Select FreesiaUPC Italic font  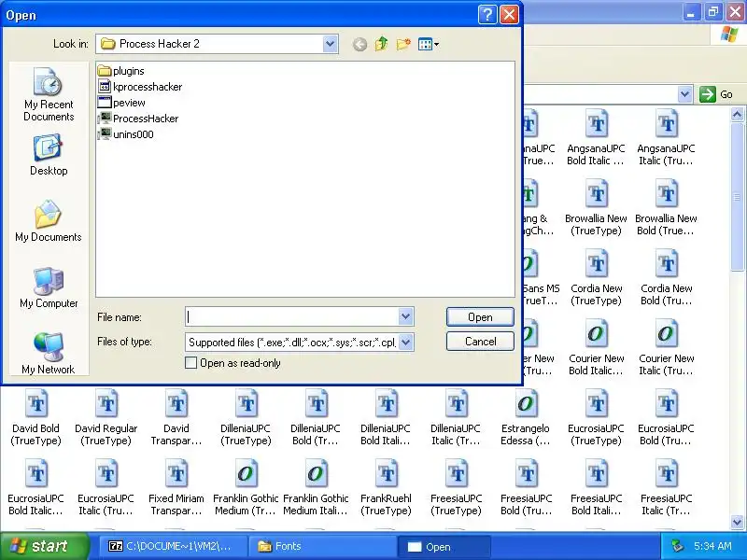(666, 487)
